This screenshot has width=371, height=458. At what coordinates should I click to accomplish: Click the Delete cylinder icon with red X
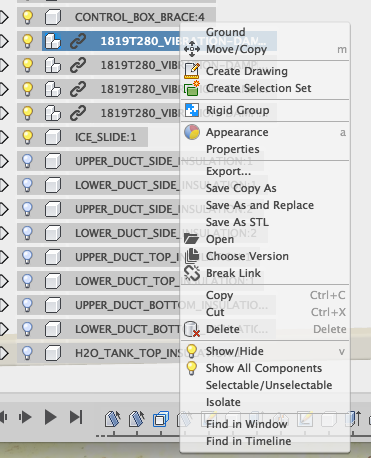(192, 329)
